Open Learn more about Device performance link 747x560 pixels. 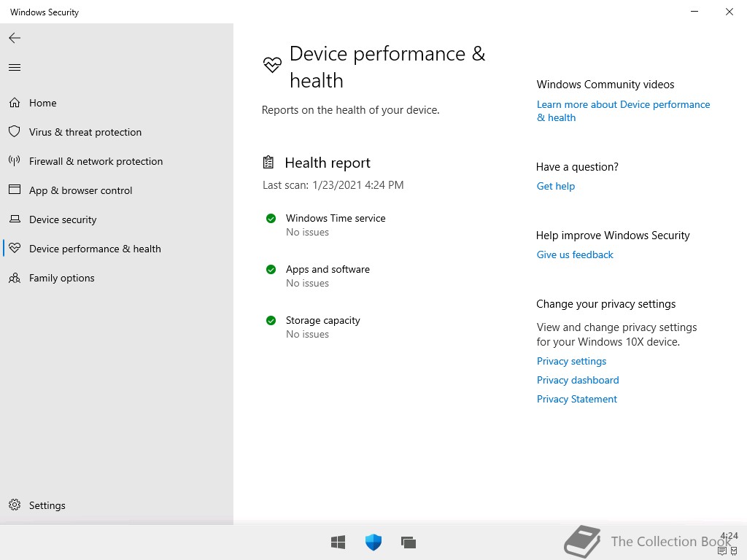point(623,111)
